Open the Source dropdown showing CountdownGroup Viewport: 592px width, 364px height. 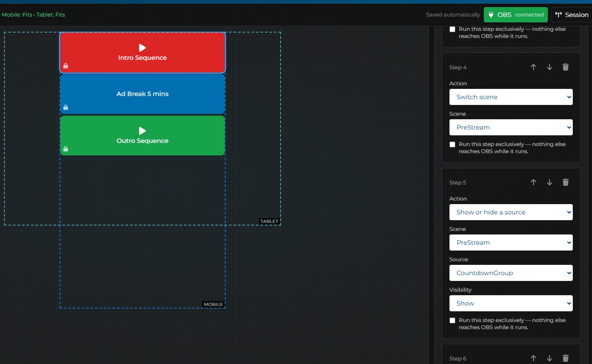click(511, 273)
